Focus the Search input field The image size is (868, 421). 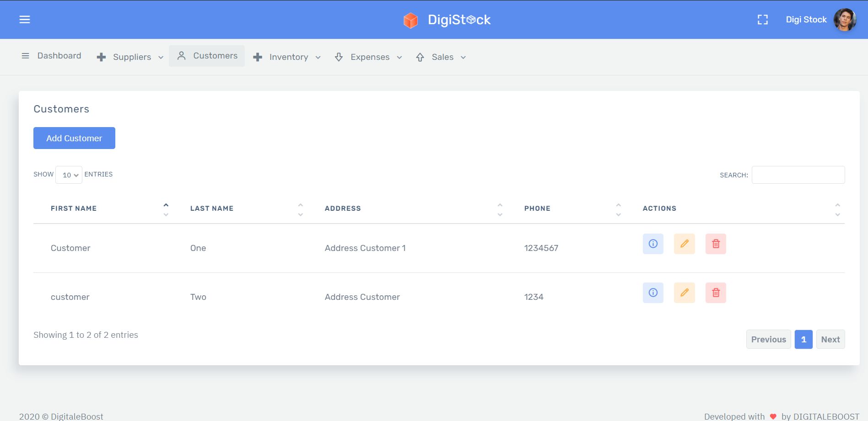coord(798,175)
